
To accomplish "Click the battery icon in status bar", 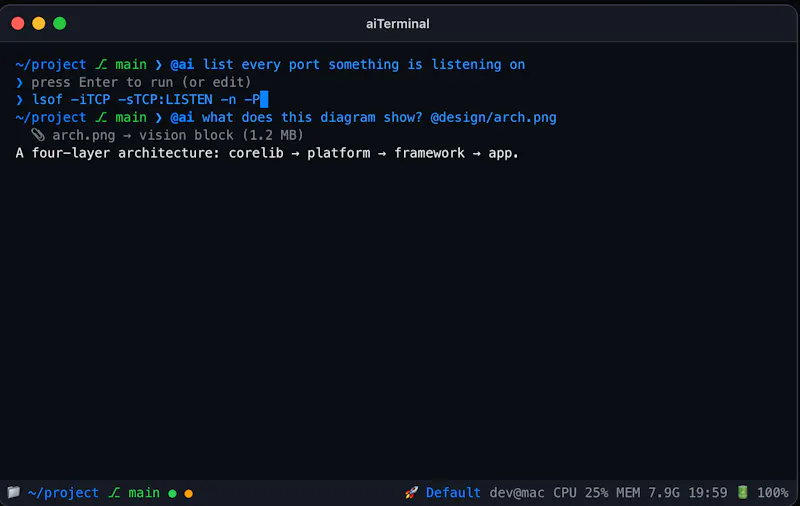I will click(x=743, y=493).
